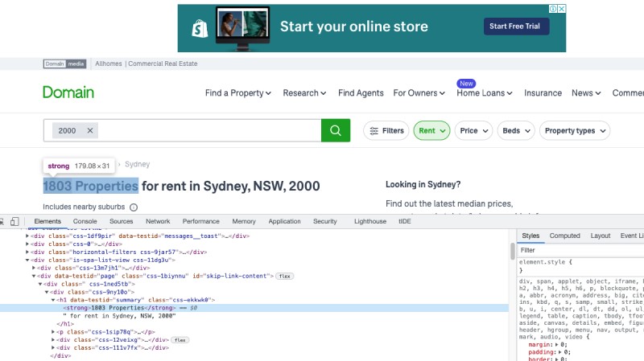Expand the News menu
Image resolution: width=644 pixels, height=361 pixels.
coord(586,93)
